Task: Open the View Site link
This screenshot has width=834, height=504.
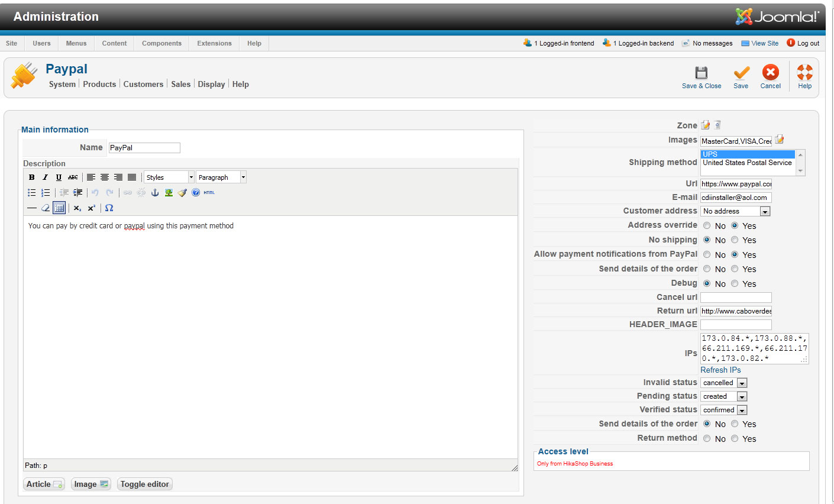Action: (x=760, y=43)
